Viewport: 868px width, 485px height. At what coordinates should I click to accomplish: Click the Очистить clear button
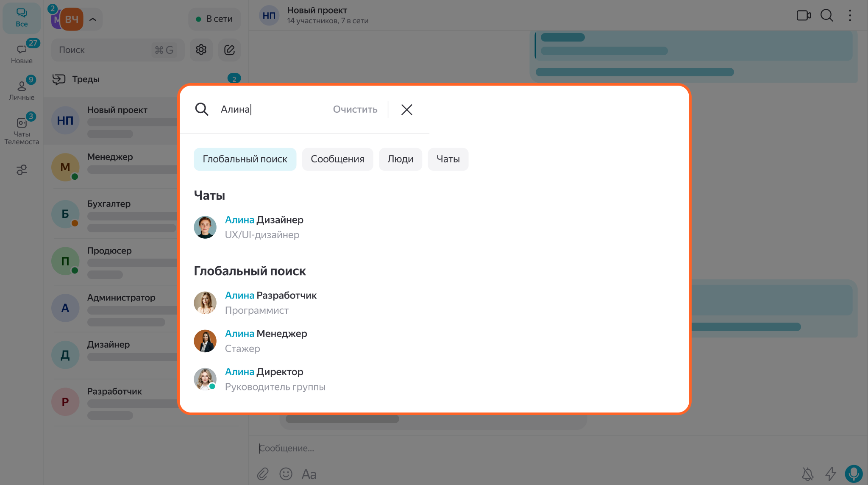(x=355, y=109)
